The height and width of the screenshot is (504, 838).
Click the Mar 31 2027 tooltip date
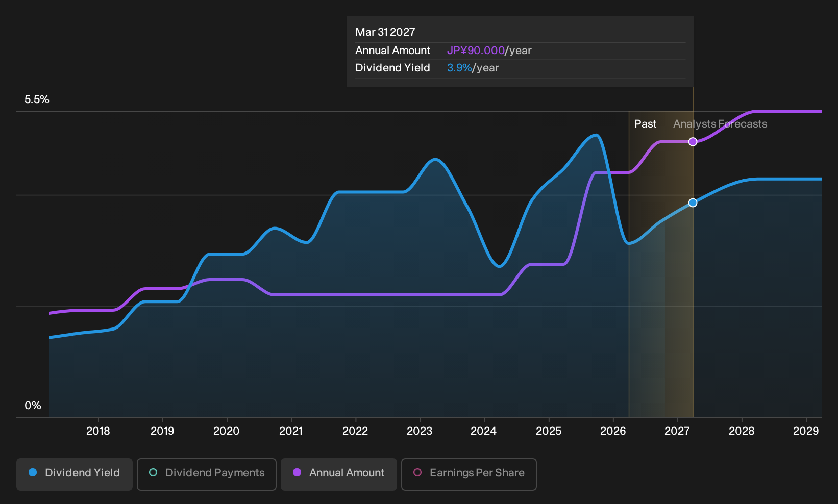pyautogui.click(x=385, y=32)
